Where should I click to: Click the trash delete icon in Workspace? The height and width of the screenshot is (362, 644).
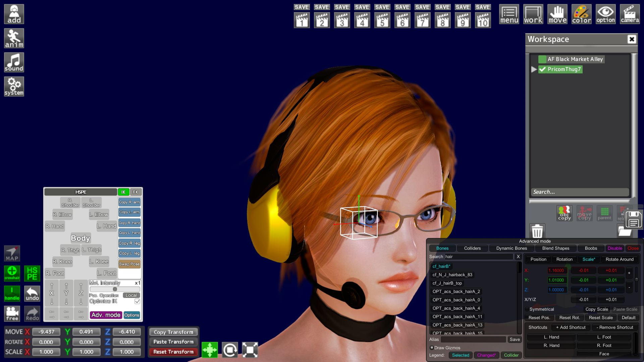coord(537,231)
